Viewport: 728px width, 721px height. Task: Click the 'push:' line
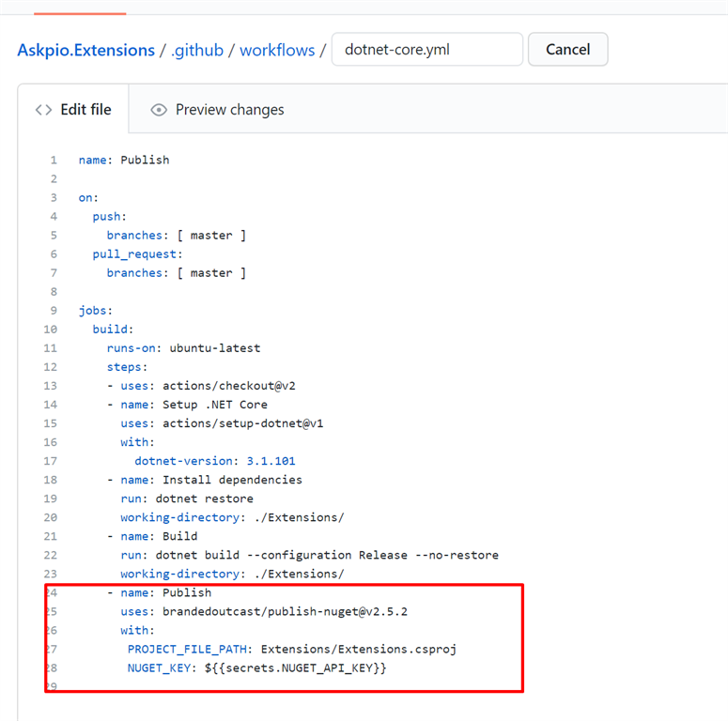pos(109,217)
